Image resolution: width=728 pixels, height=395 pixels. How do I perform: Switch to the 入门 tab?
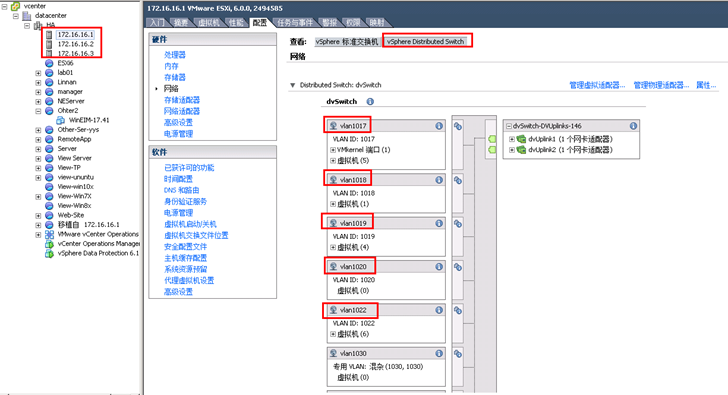coord(157,23)
